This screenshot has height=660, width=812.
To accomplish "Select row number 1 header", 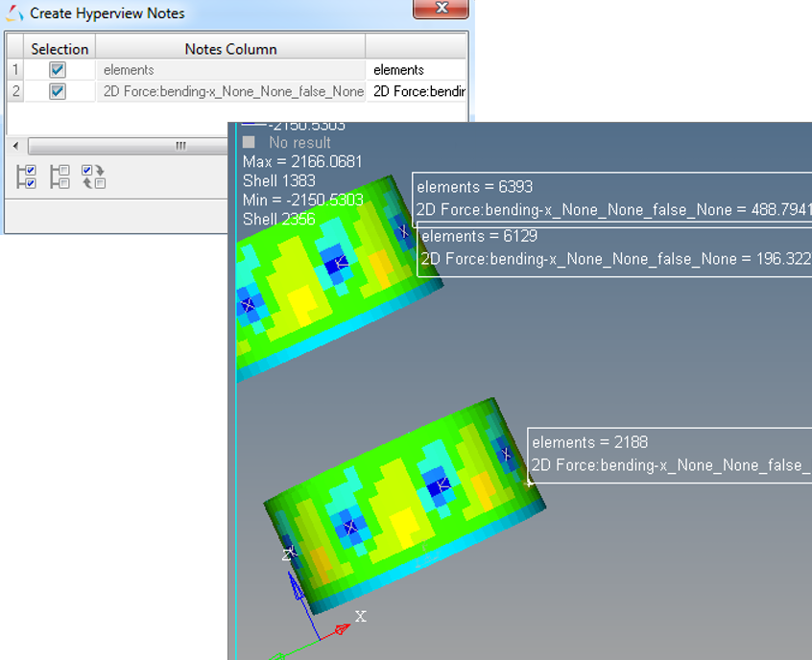I will click(14, 70).
